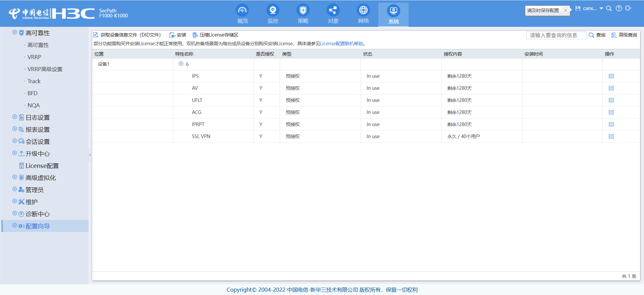Click the 高级虚拟化 icon

click(21, 178)
